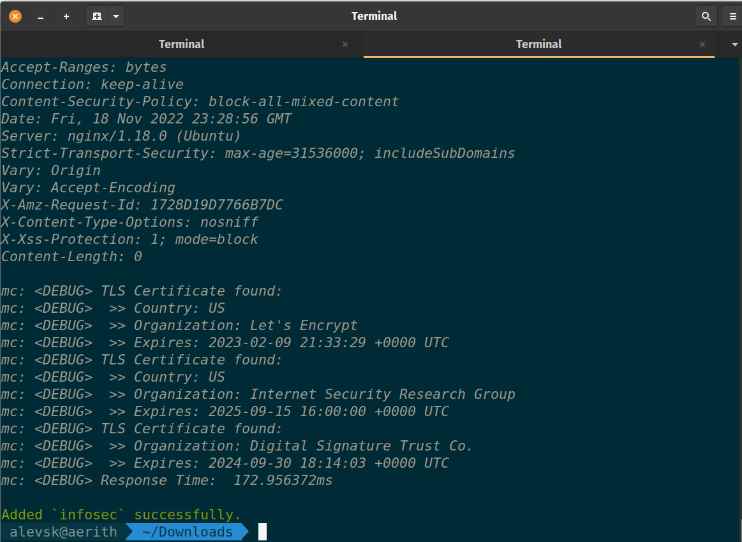This screenshot has height=542, width=742.
Task: Select the second Terminal tab
Action: (x=538, y=44)
